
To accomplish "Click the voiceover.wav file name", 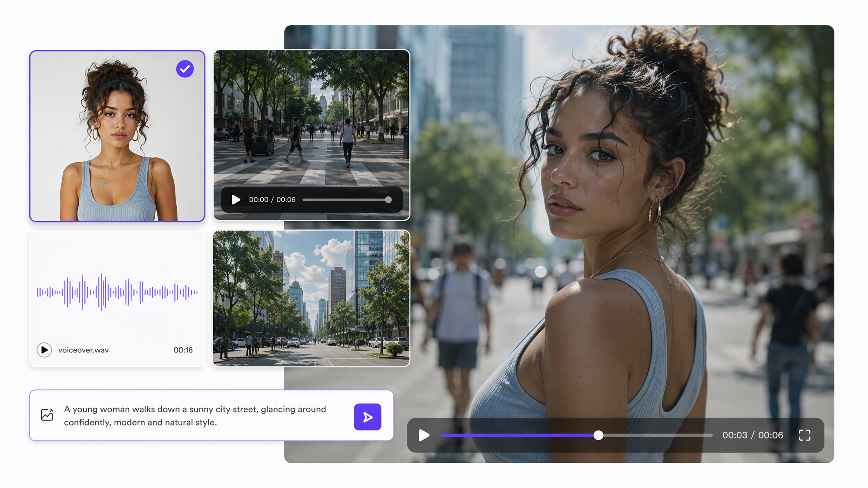I will pyautogui.click(x=84, y=350).
